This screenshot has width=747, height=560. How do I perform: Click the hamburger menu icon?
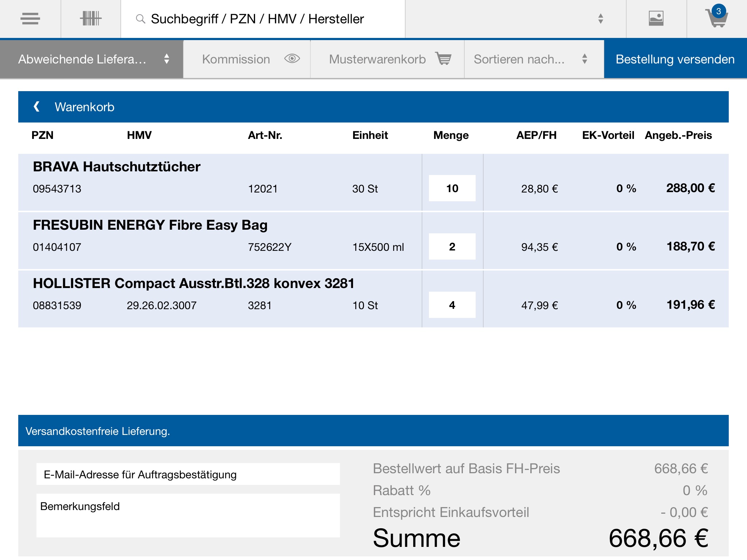30,17
